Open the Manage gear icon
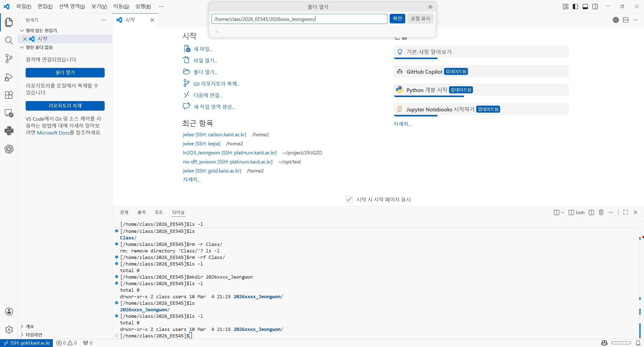The image size is (644, 347). (9, 329)
